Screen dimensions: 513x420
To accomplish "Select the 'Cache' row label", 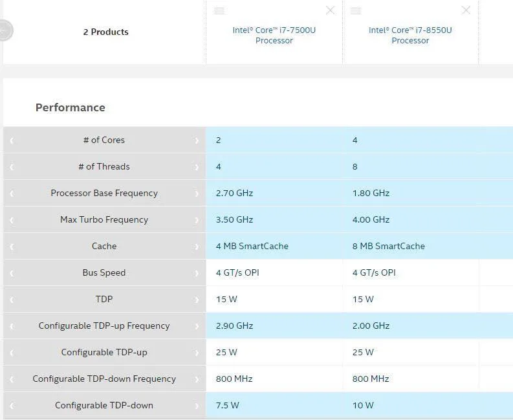I will pyautogui.click(x=104, y=246).
